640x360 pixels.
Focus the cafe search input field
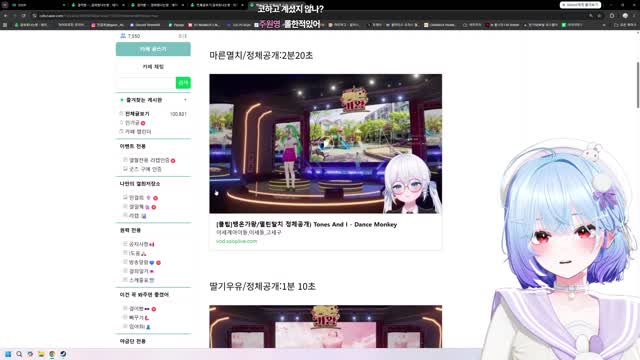pyautogui.click(x=146, y=82)
